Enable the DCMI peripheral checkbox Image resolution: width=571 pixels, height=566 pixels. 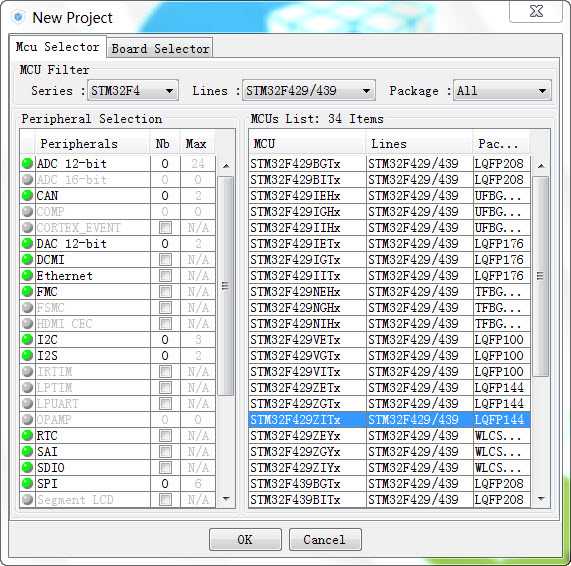[165, 260]
